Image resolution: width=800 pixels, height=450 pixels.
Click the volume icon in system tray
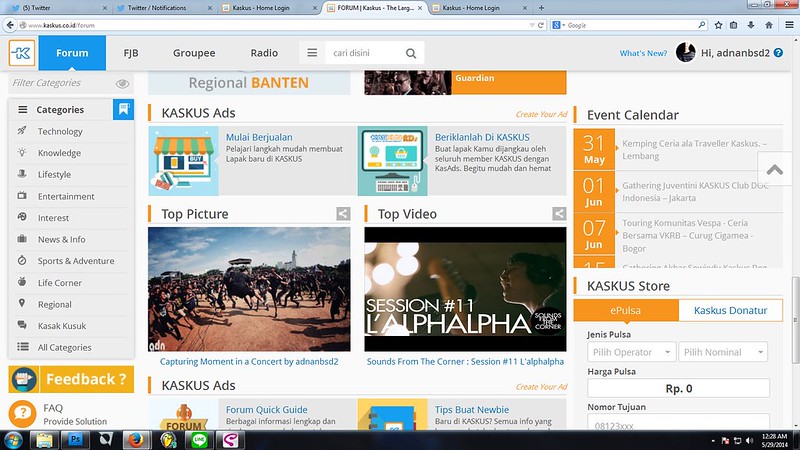point(749,441)
